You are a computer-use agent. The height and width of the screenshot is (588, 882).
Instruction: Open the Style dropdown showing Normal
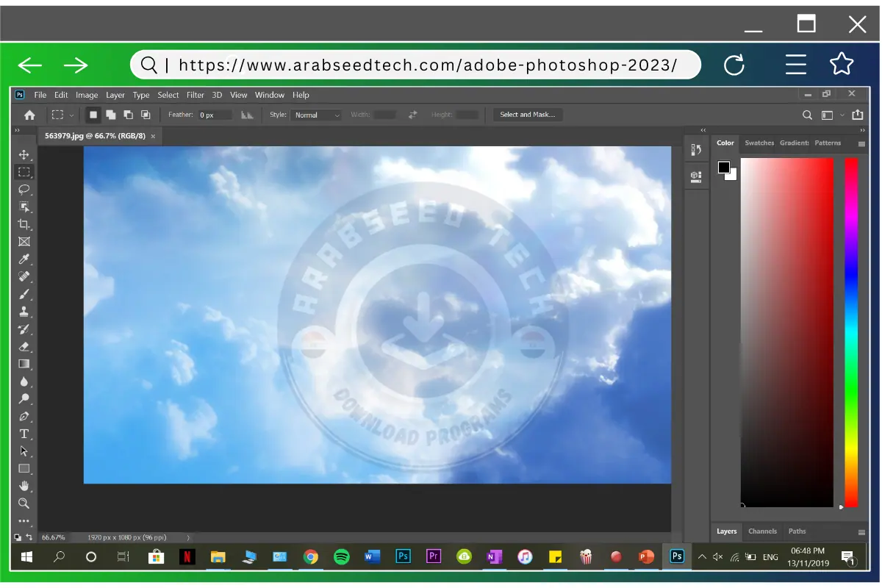316,115
